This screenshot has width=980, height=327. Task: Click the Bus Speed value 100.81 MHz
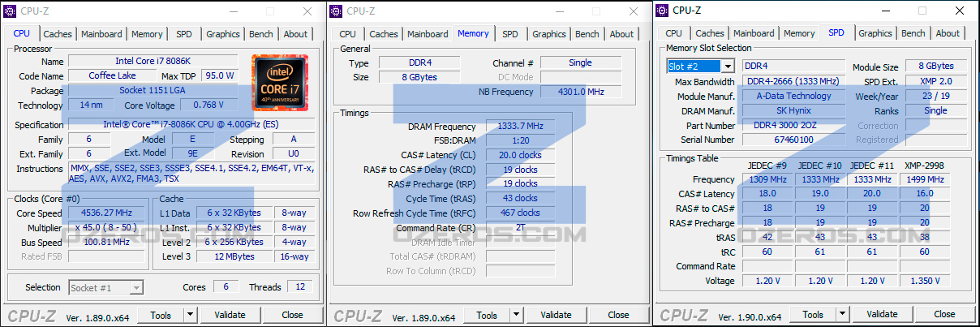tap(108, 243)
